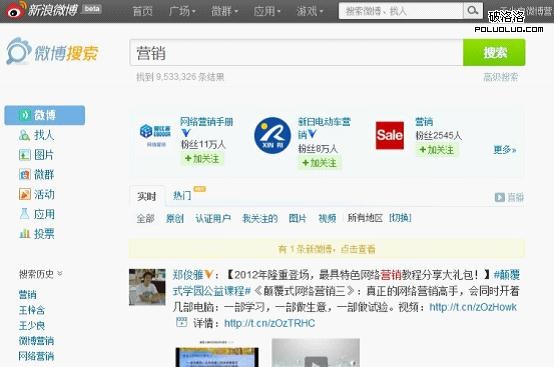Filter results by 我关注的
This screenshot has height=367, width=554.
click(260, 218)
